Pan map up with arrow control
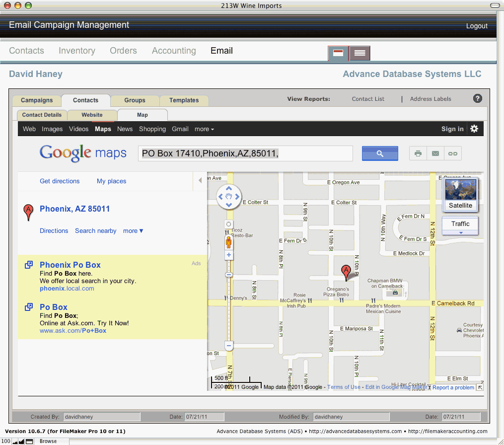The image size is (504, 445). [x=229, y=188]
